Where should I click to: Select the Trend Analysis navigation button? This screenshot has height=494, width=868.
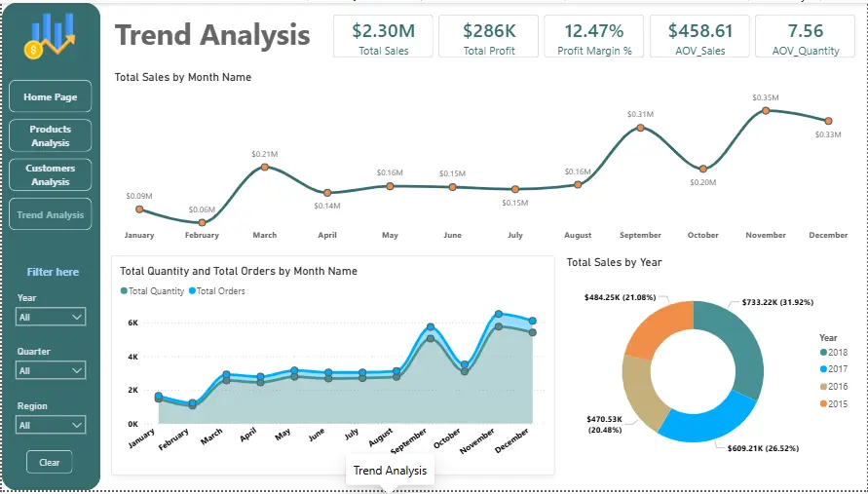[x=51, y=214]
